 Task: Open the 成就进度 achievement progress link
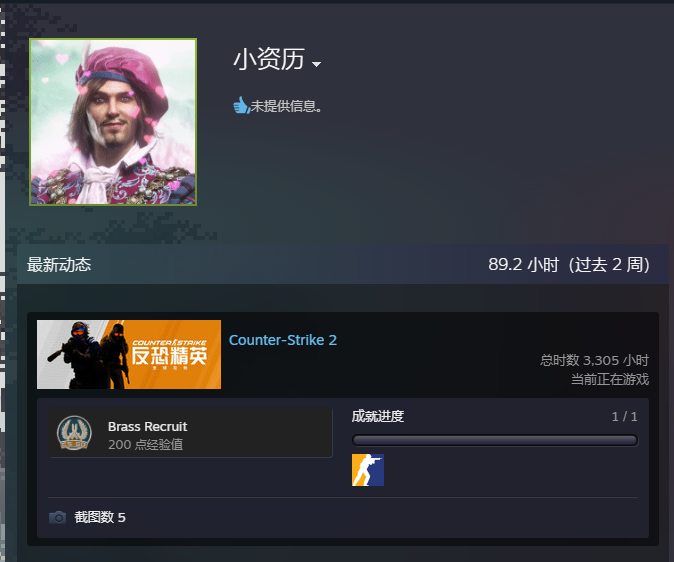[378, 416]
